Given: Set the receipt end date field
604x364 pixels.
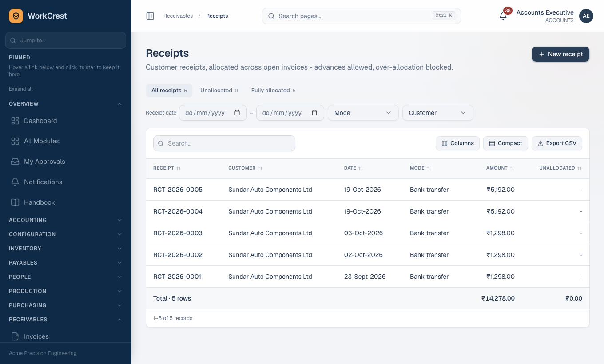Looking at the screenshot, I should tap(290, 113).
